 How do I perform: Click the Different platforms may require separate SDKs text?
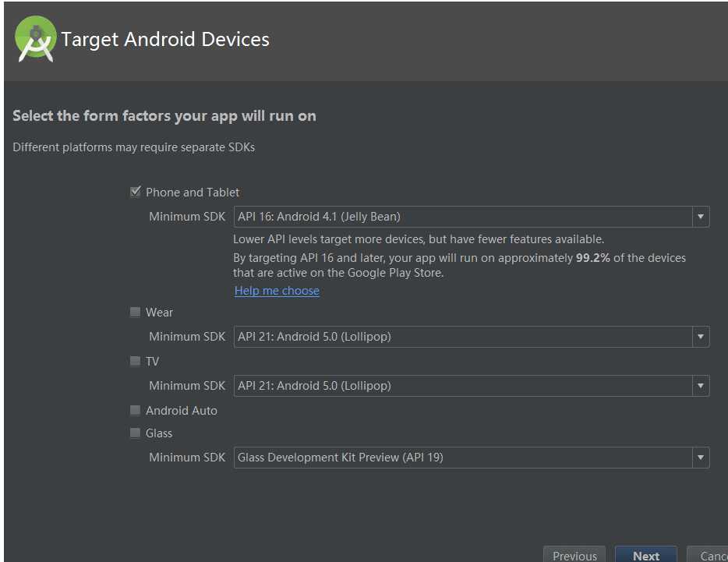[134, 147]
